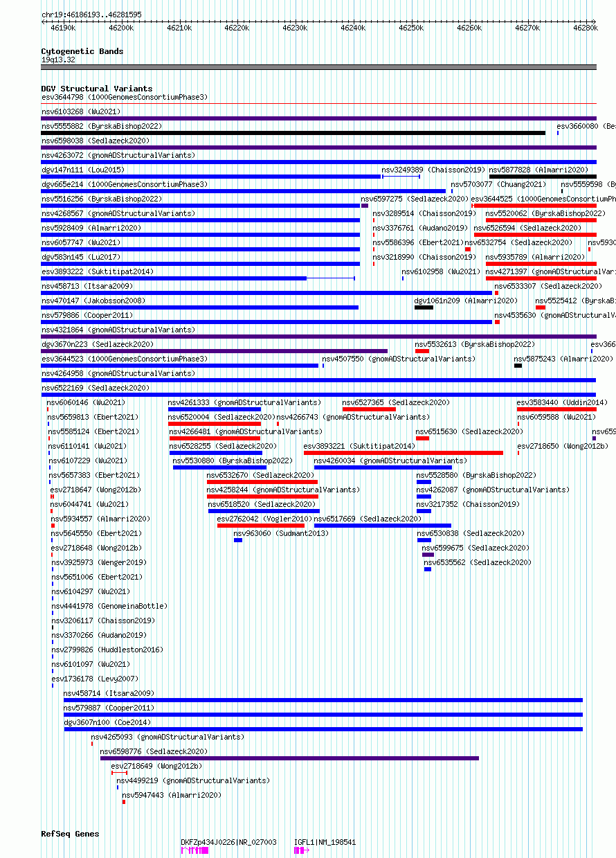Select the nsv5516256 (ByrskaBishop2022) label
Screen dimensions: 616x858
coord(102,199)
